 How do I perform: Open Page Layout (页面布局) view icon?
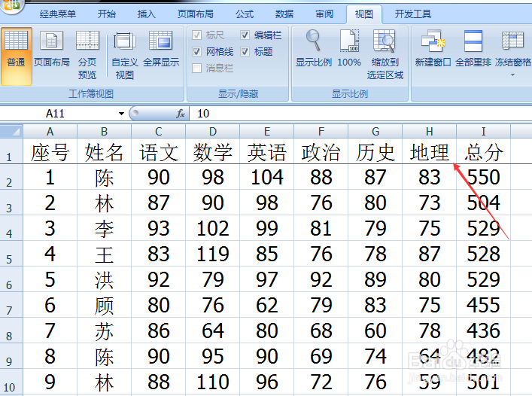[52, 41]
